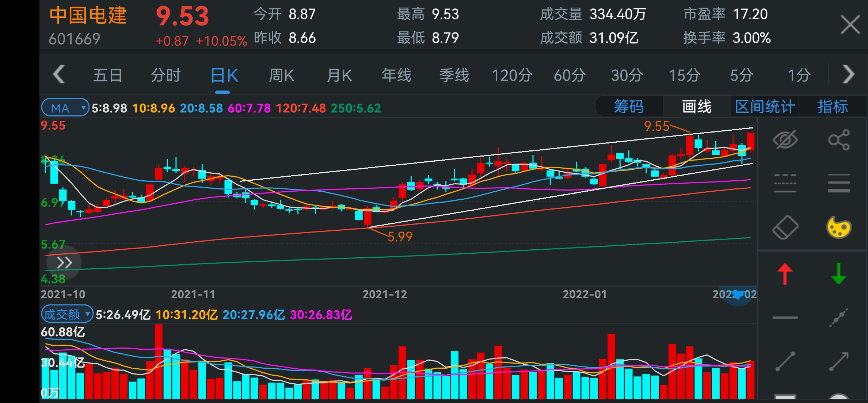Insert a red up-arrow marker

pos(785,274)
